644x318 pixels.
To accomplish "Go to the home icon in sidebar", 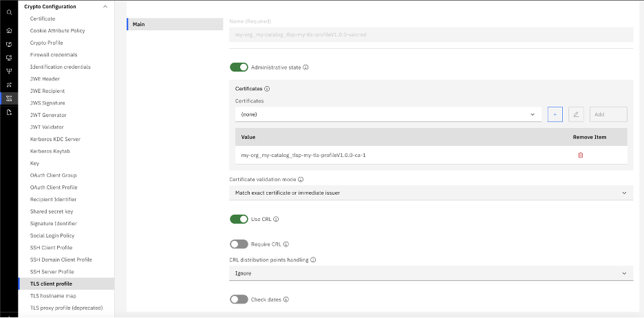I will [x=9, y=30].
